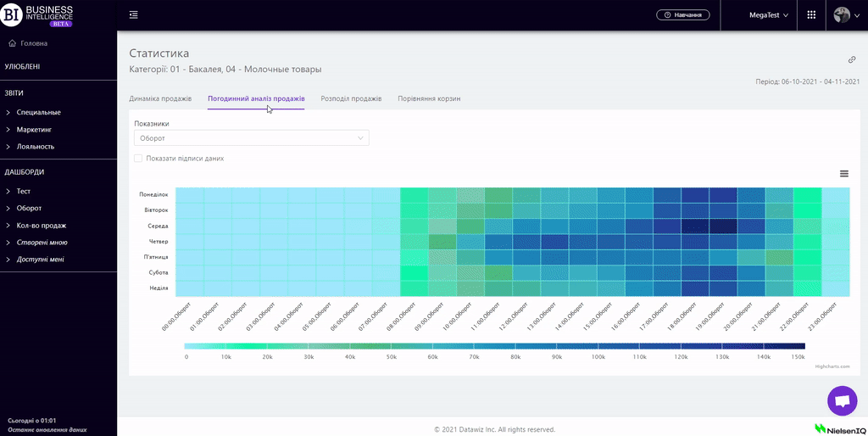
Task: Open the Показники dropdown showing Оборот
Action: (x=251, y=137)
